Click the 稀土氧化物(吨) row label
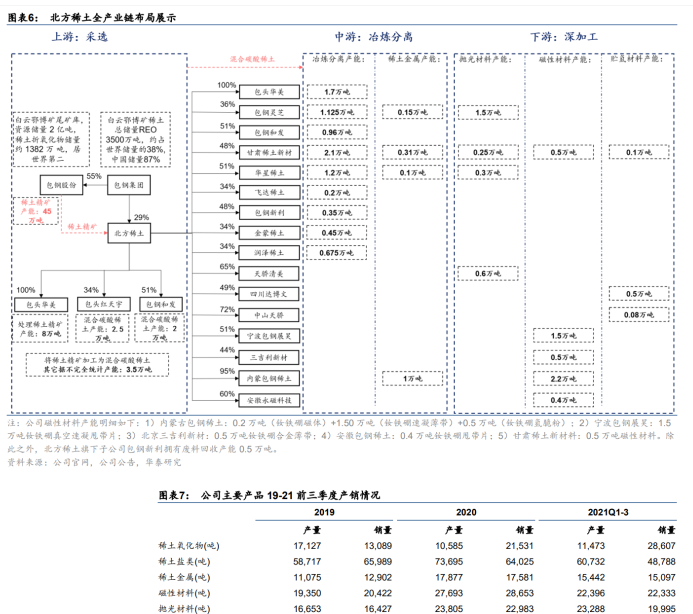This screenshot has height=614, width=693. 189,546
